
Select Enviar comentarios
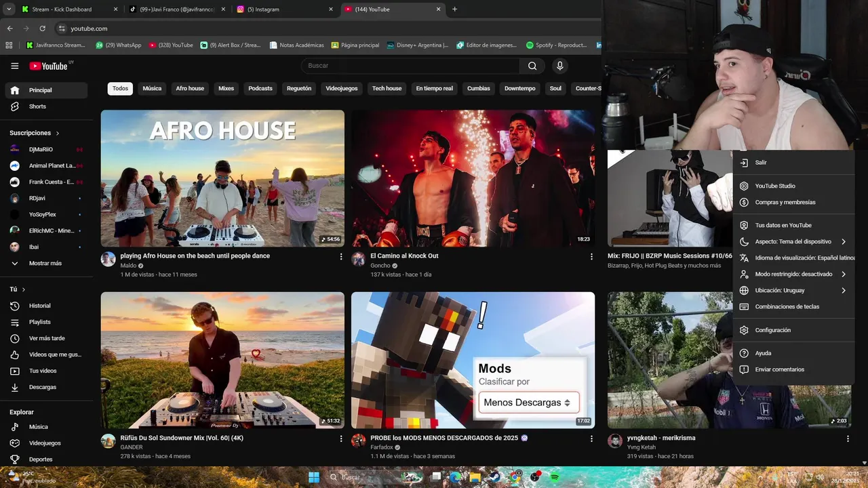click(x=794, y=369)
